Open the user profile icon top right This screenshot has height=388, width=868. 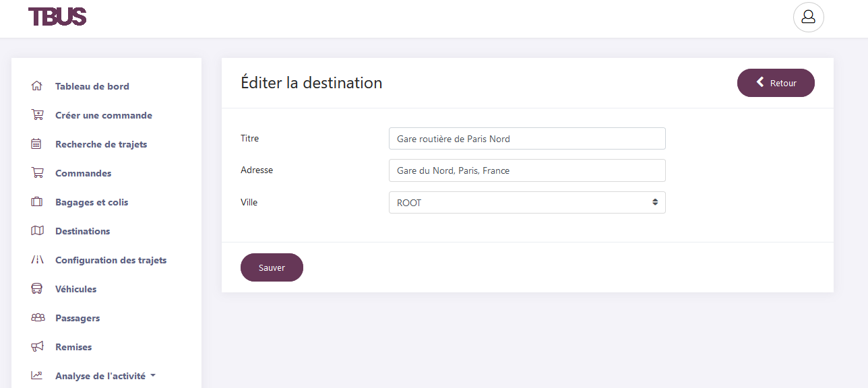point(808,17)
